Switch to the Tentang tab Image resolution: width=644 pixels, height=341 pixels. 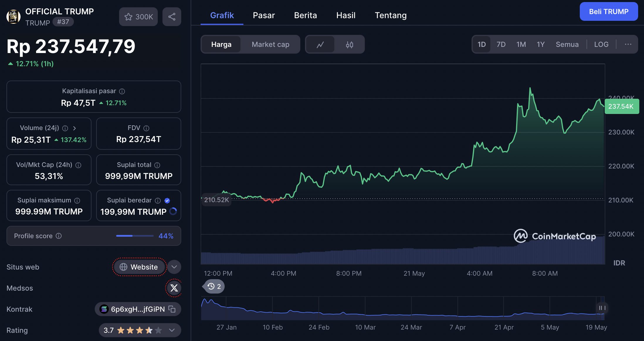pos(391,15)
